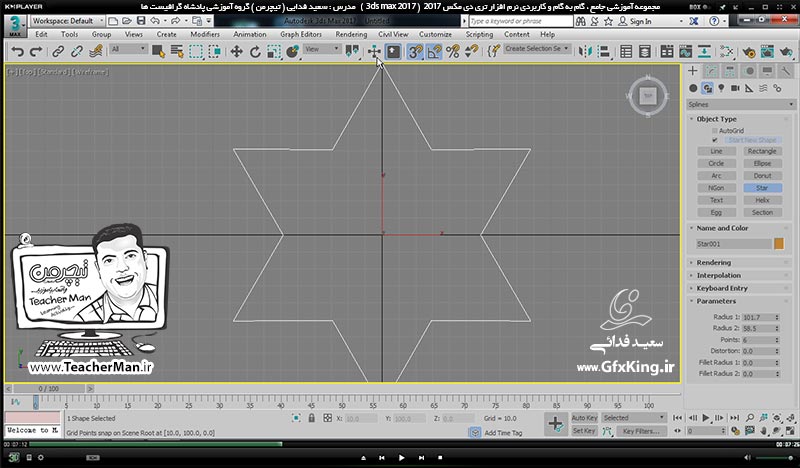
Task: Switch to the Modify panel tab
Action: point(711,71)
